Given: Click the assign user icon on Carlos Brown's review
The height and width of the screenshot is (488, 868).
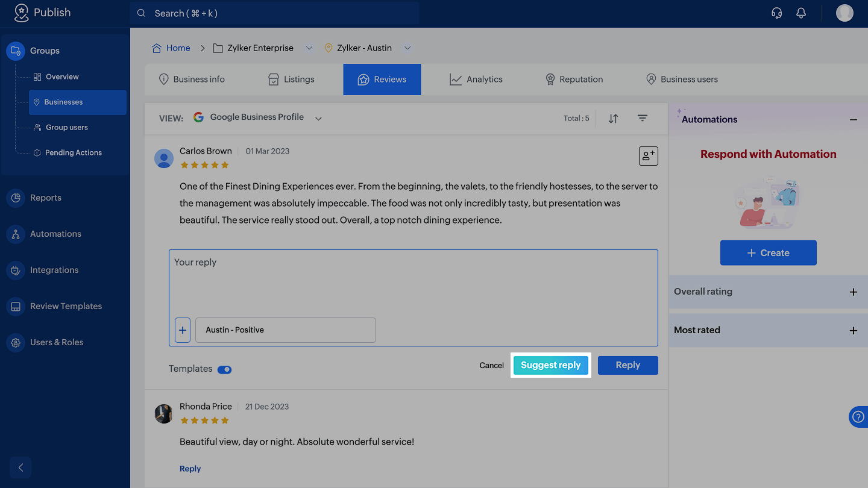Looking at the screenshot, I should click(648, 156).
